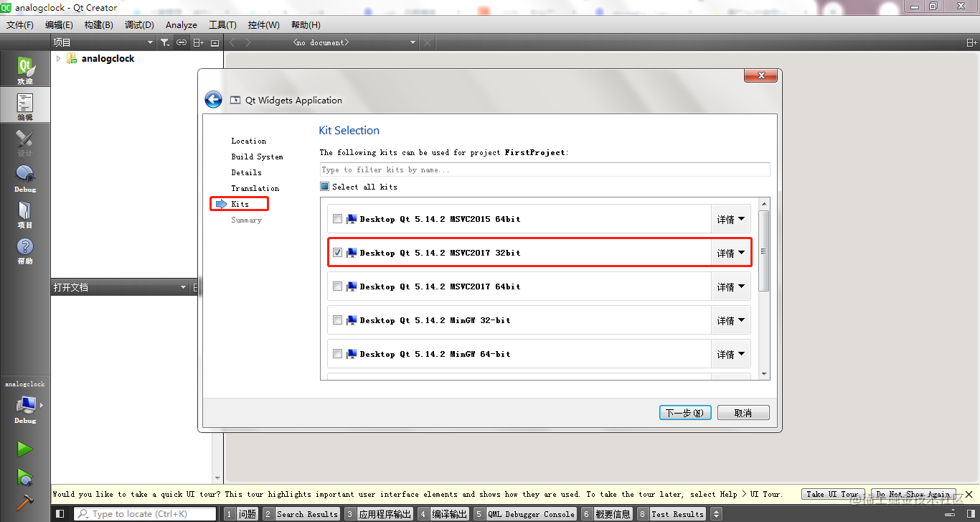The height and width of the screenshot is (522, 980).
Task: Open the Help (帮助) mode
Action: [x=25, y=251]
